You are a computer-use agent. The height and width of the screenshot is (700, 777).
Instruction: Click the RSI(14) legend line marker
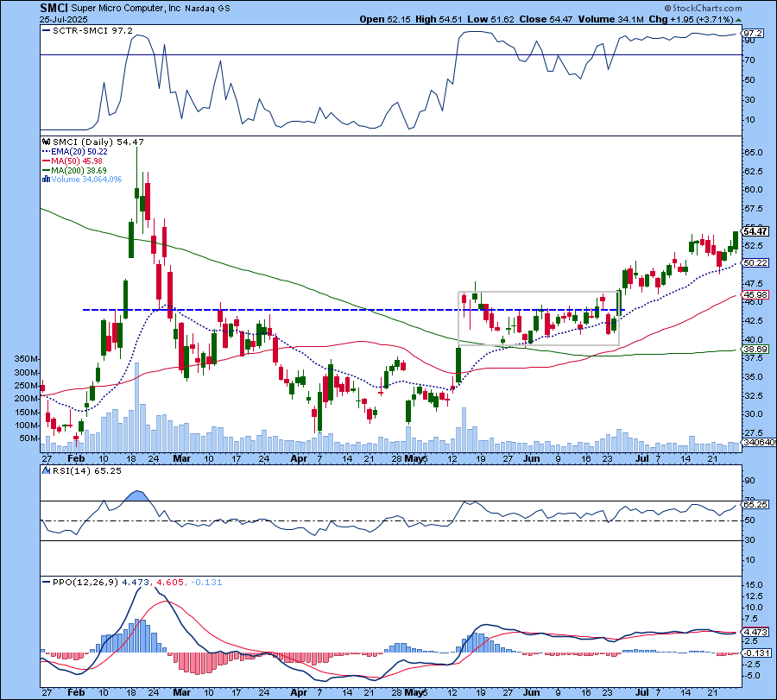pos(44,472)
